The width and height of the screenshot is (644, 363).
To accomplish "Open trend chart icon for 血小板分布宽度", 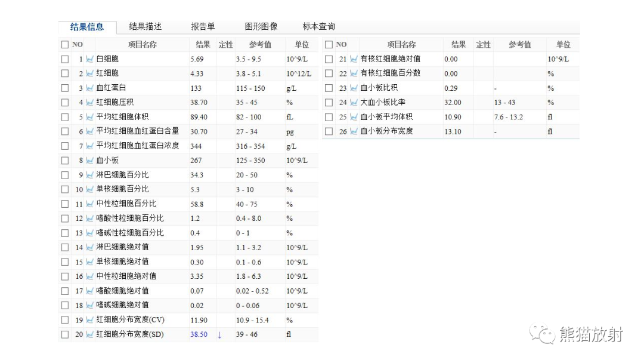I will (x=354, y=131).
